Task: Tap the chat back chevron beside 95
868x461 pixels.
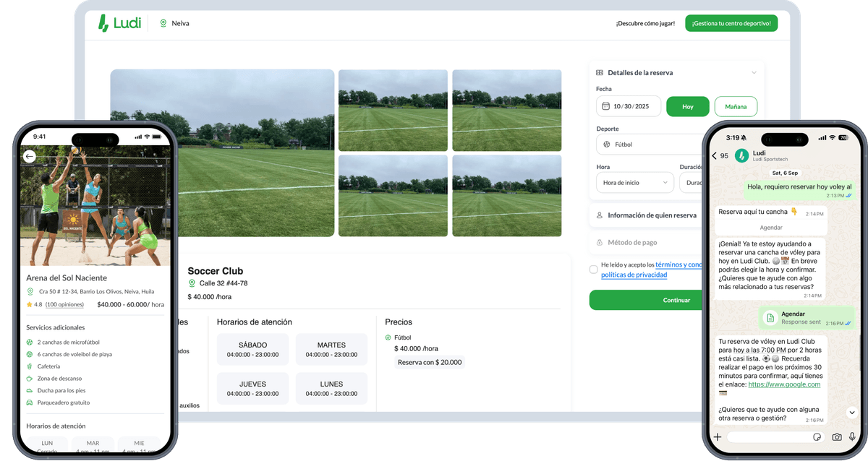Action: click(714, 155)
